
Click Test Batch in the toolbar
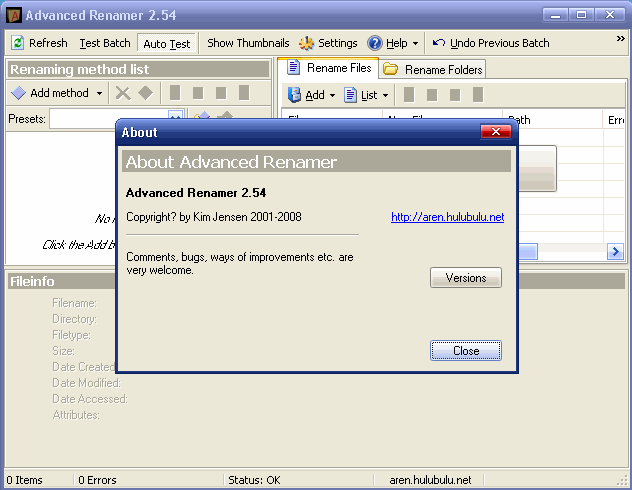pos(105,43)
